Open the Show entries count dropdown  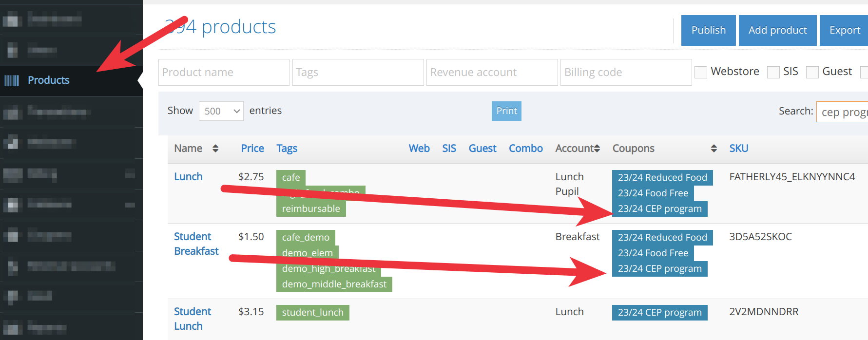pyautogui.click(x=221, y=111)
